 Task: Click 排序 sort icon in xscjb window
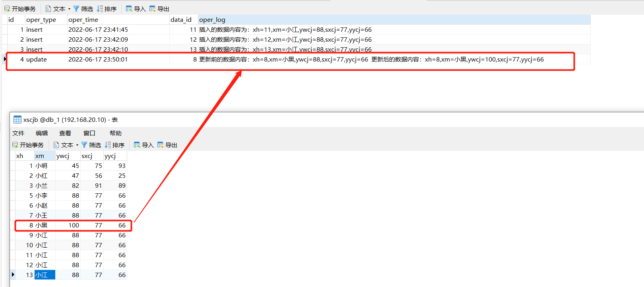[x=108, y=145]
